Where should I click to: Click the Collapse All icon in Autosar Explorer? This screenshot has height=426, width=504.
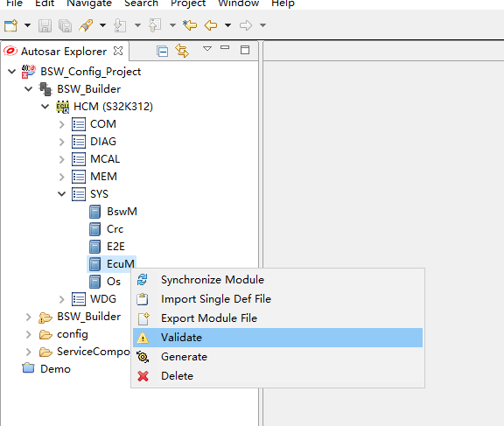pyautogui.click(x=163, y=51)
